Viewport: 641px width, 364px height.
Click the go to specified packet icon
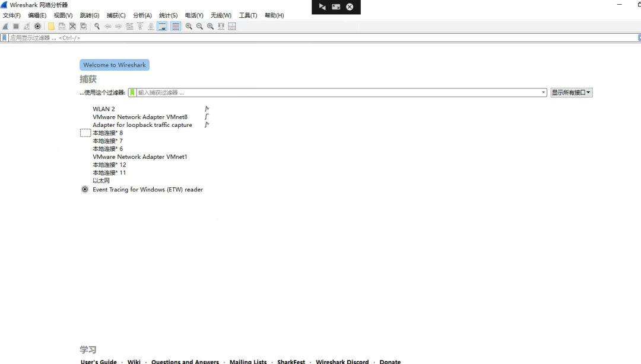129,26
